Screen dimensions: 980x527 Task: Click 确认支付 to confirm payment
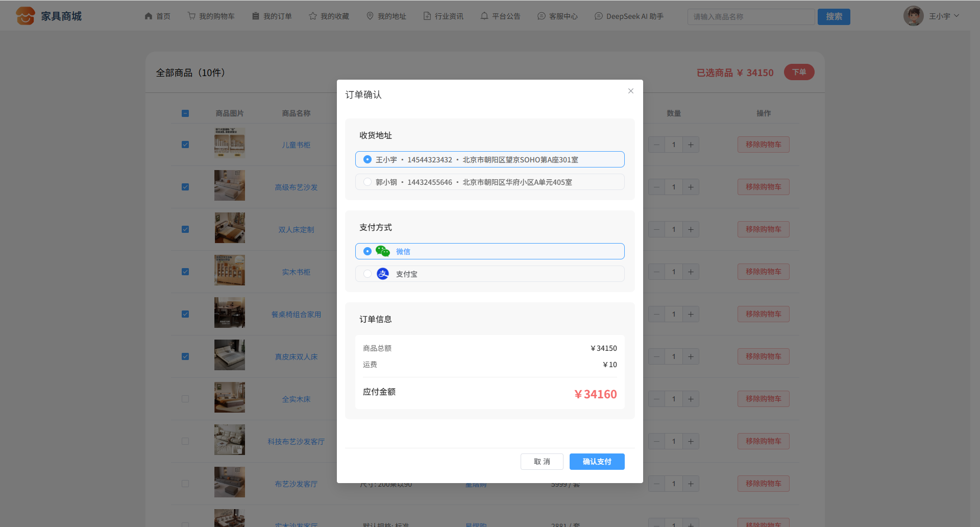[597, 462]
